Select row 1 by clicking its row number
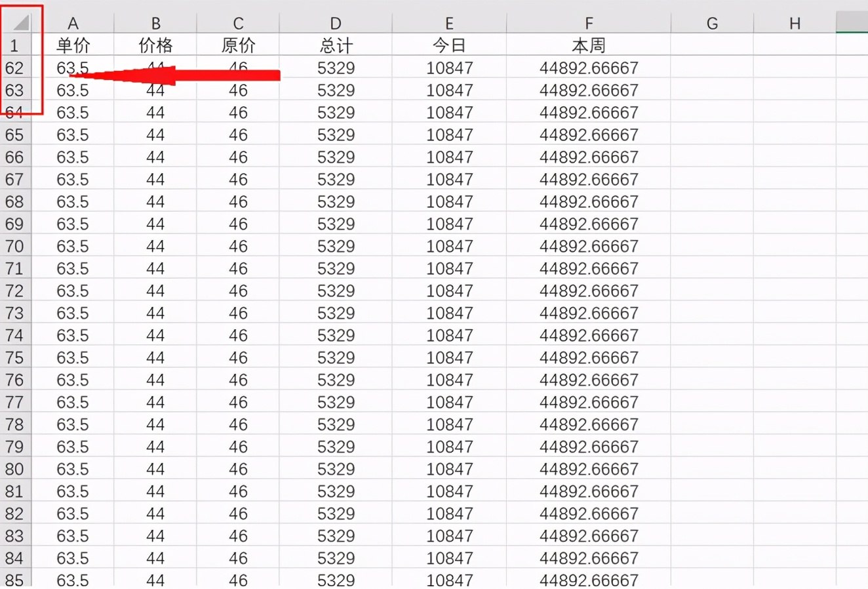868x589 pixels. tap(14, 44)
